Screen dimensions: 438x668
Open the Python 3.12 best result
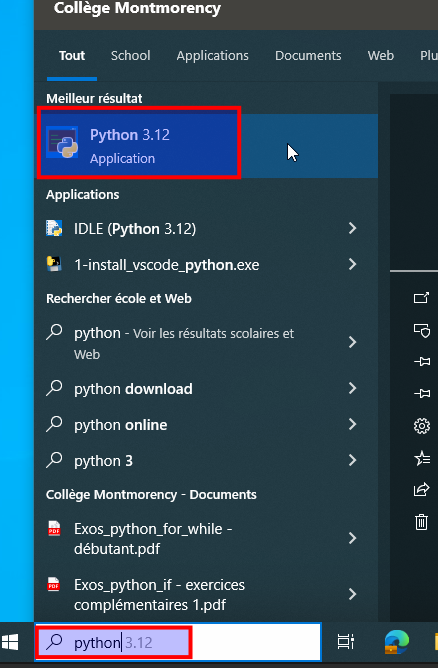point(206,146)
